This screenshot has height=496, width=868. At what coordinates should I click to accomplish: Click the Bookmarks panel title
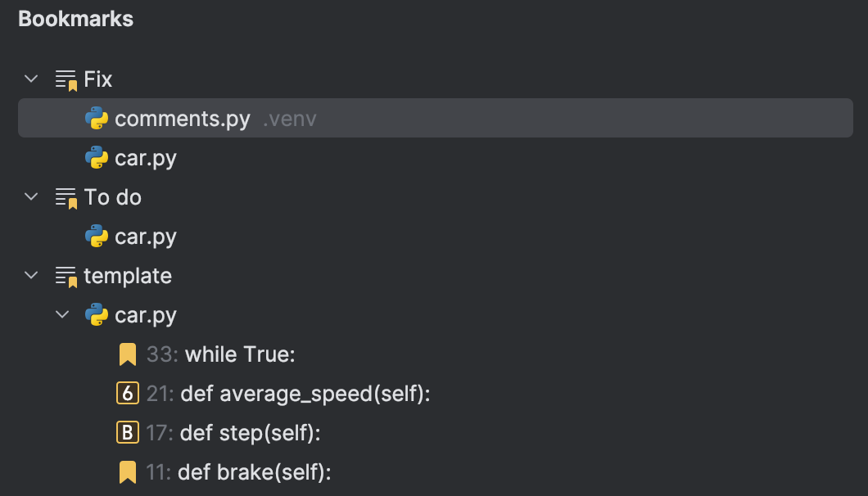75,18
